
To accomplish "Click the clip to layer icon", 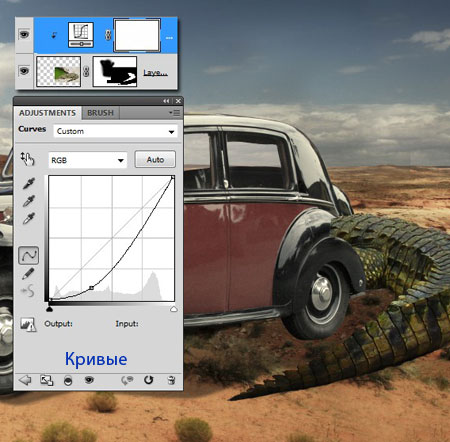I will pos(68,380).
